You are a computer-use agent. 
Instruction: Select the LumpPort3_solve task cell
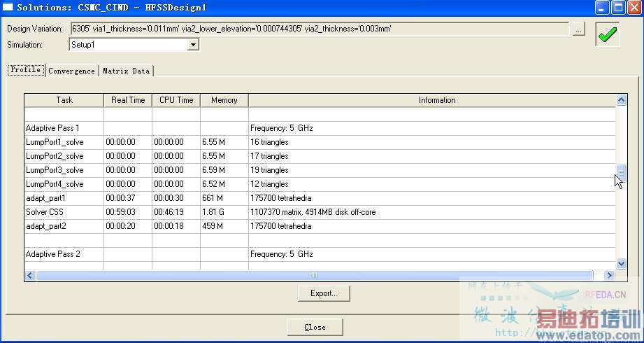tap(64, 170)
